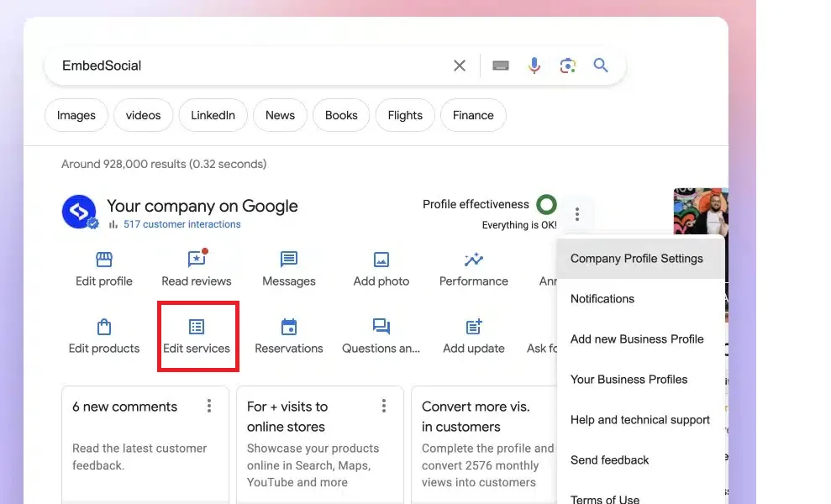831x504 pixels.
Task: Select the LinkedIn filter chip
Action: coord(213,115)
